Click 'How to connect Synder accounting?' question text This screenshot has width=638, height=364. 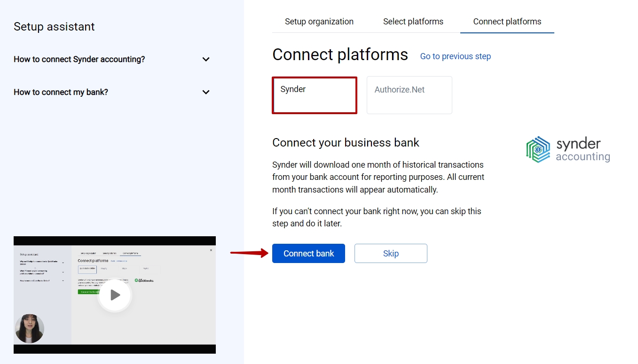(79, 59)
